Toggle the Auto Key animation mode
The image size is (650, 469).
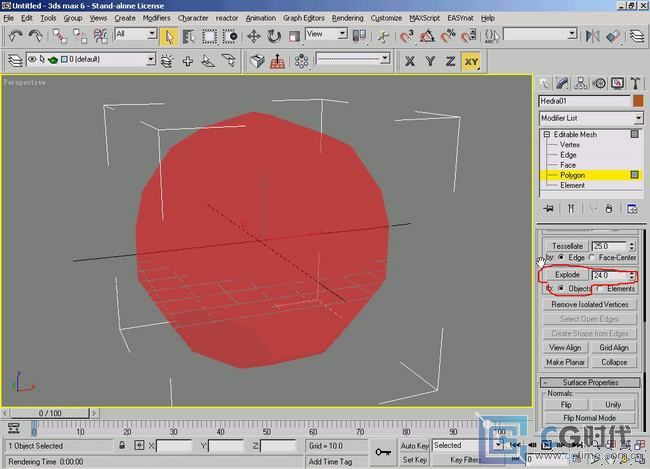(414, 446)
